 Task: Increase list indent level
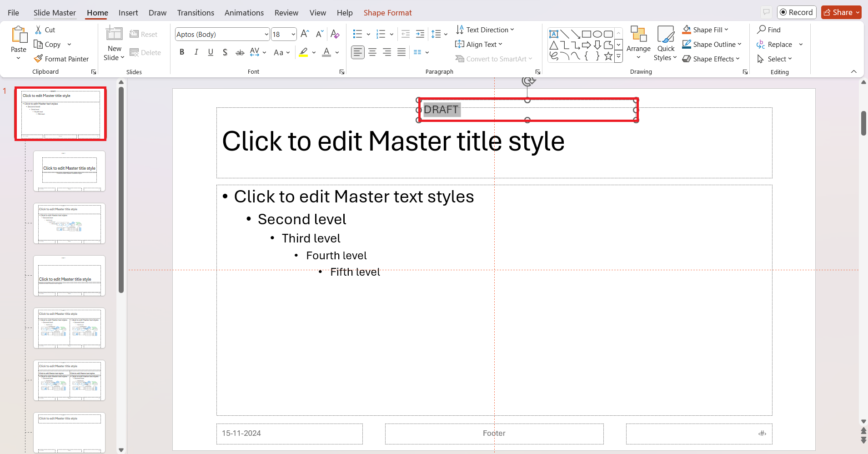[420, 34]
